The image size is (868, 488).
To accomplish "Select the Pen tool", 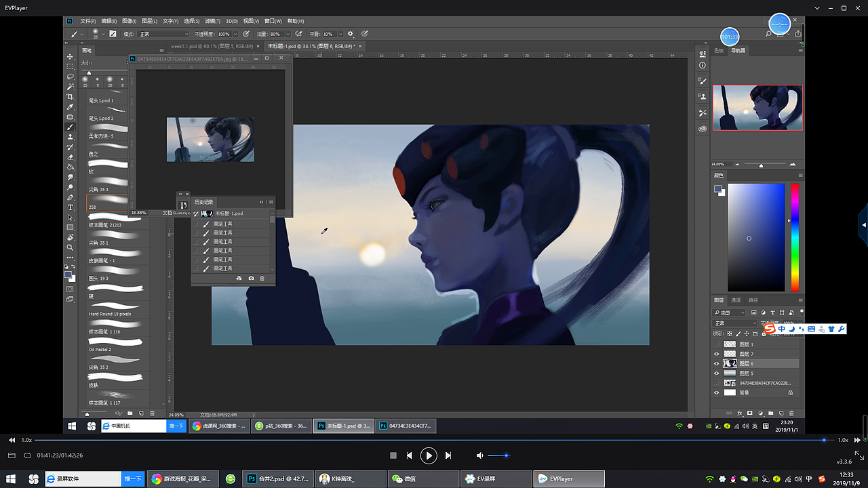I will tap(71, 197).
